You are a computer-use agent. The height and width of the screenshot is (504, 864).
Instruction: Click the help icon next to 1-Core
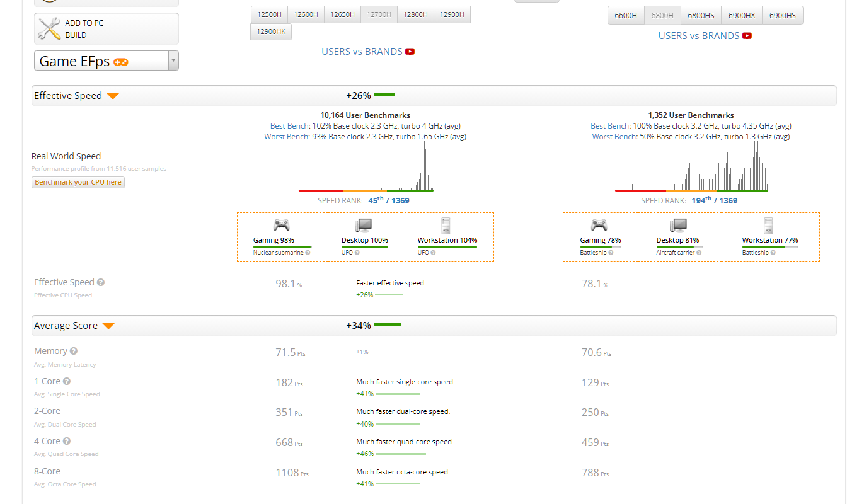67,381
